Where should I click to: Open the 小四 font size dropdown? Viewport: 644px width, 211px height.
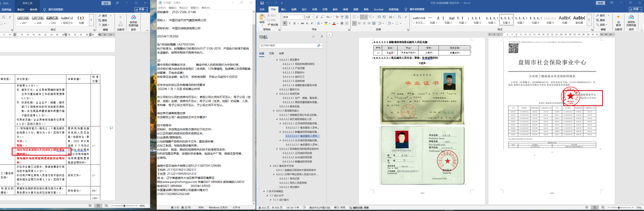pyautogui.click(x=313, y=17)
